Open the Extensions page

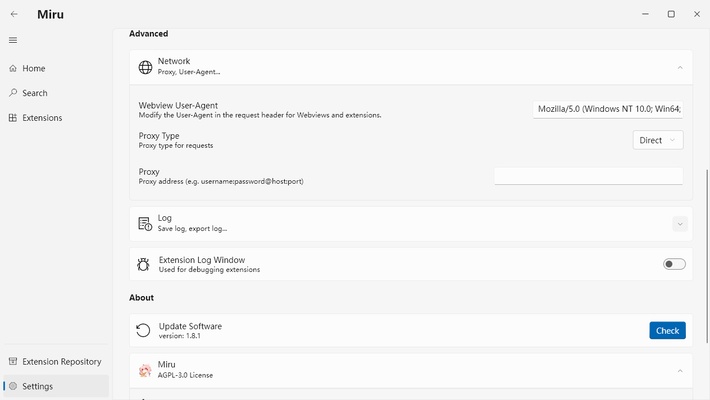[x=42, y=118]
